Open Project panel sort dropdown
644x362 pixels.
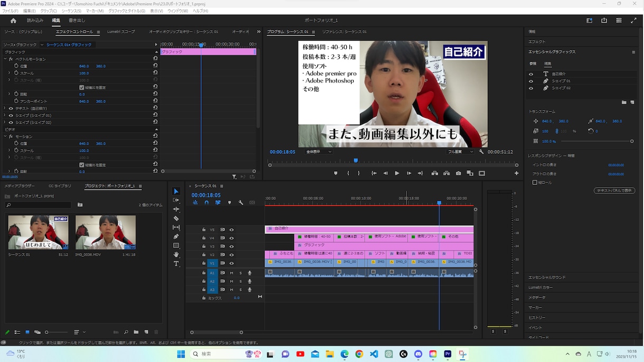click(79, 332)
